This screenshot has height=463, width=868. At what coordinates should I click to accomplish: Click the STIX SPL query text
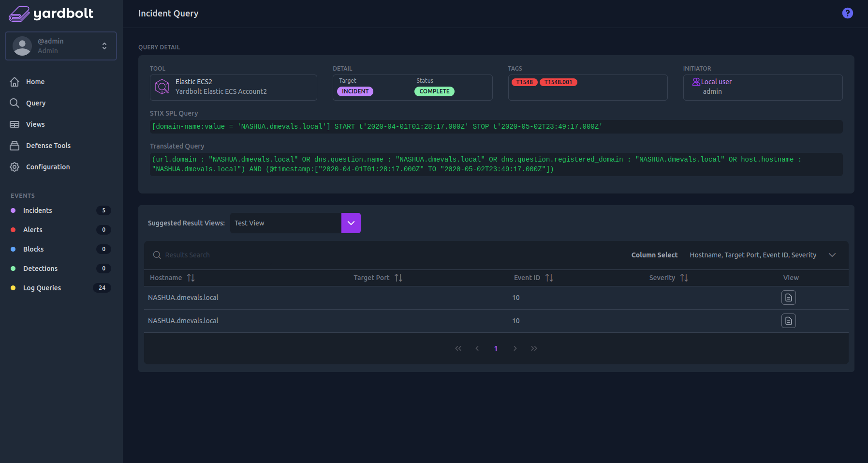(377, 127)
